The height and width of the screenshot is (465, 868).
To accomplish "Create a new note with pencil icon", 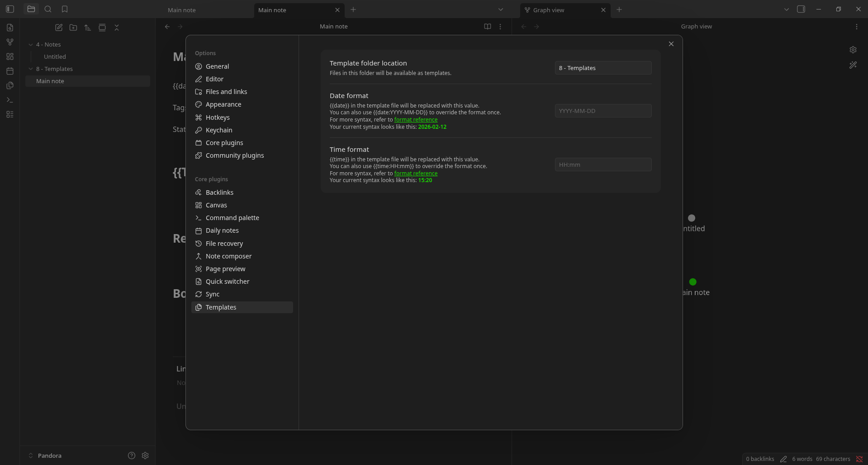I will pos(59,28).
